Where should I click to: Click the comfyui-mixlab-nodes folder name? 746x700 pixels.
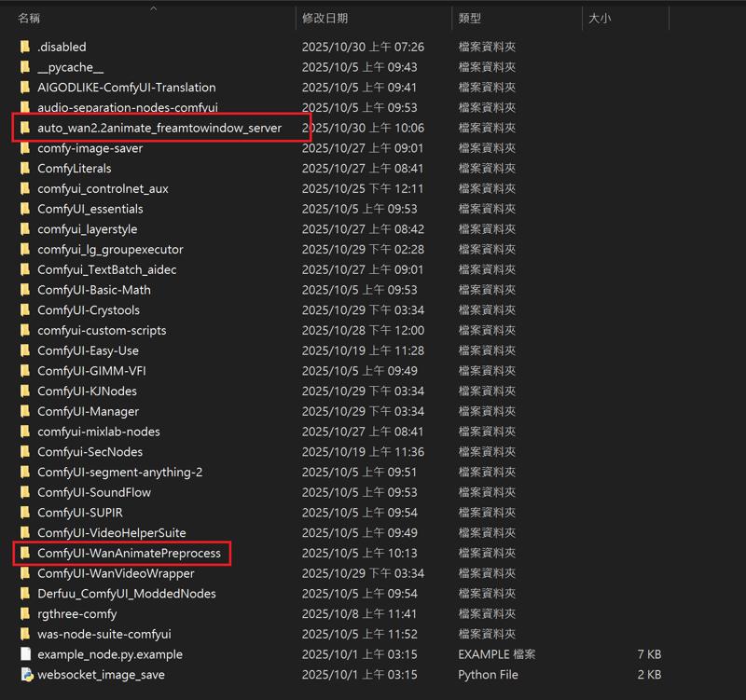click(99, 432)
